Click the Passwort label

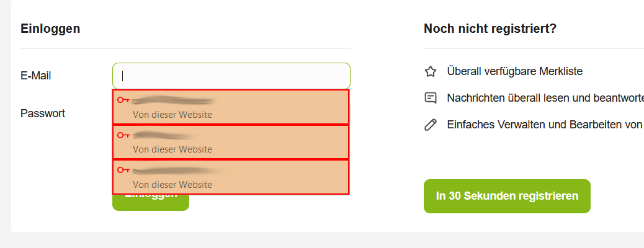pyautogui.click(x=43, y=113)
